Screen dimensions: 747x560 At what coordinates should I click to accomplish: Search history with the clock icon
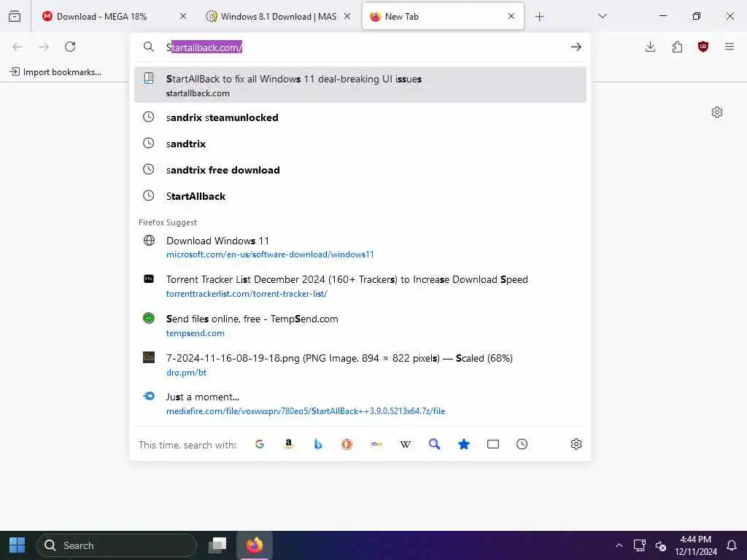[522, 444]
